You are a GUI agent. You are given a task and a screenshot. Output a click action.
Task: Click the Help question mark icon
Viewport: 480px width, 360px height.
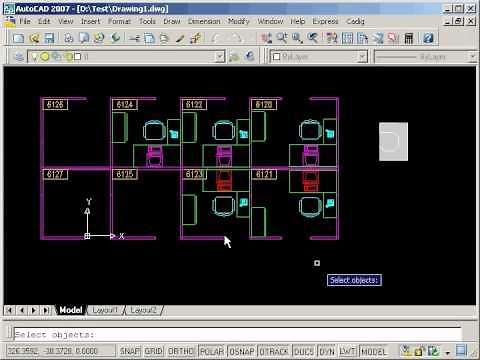(428, 38)
